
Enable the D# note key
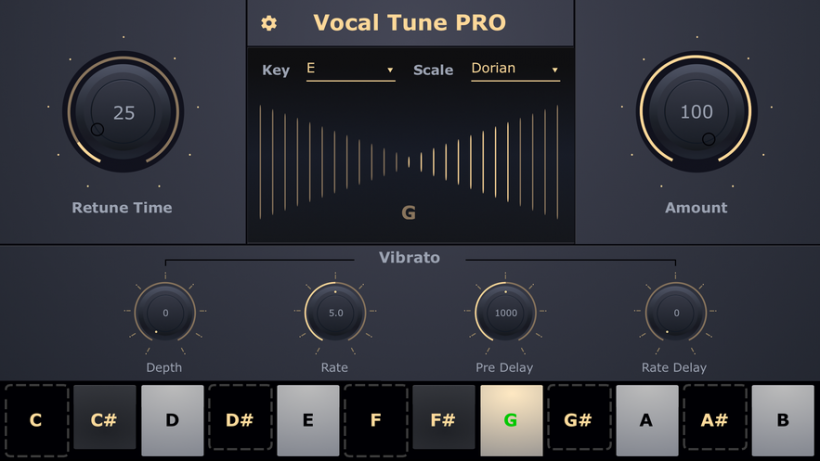coord(240,420)
